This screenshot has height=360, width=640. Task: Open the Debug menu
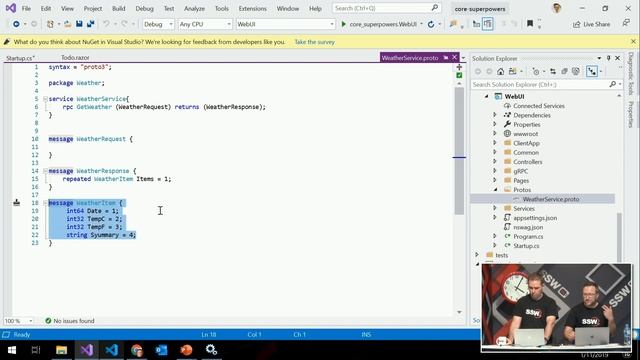144,8
